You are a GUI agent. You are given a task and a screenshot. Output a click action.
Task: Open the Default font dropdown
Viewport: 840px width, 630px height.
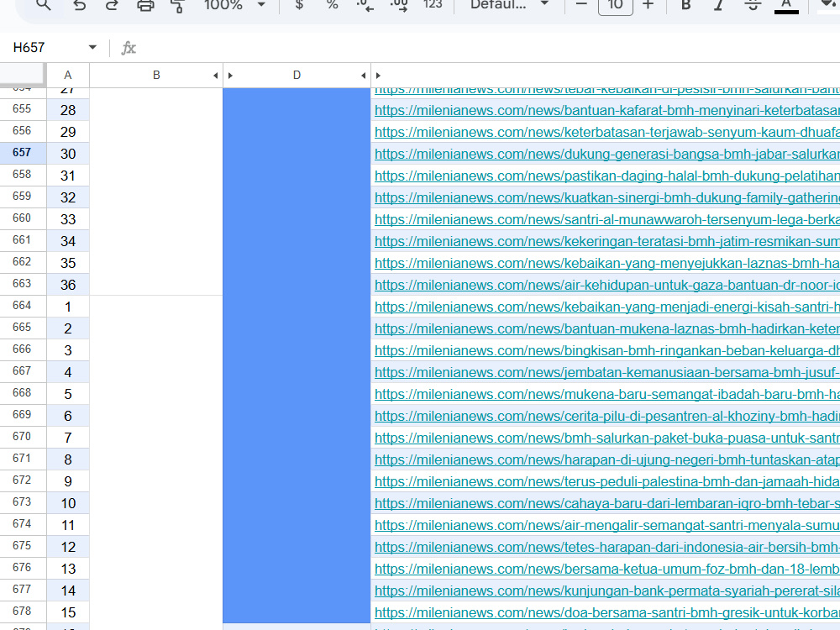click(510, 5)
